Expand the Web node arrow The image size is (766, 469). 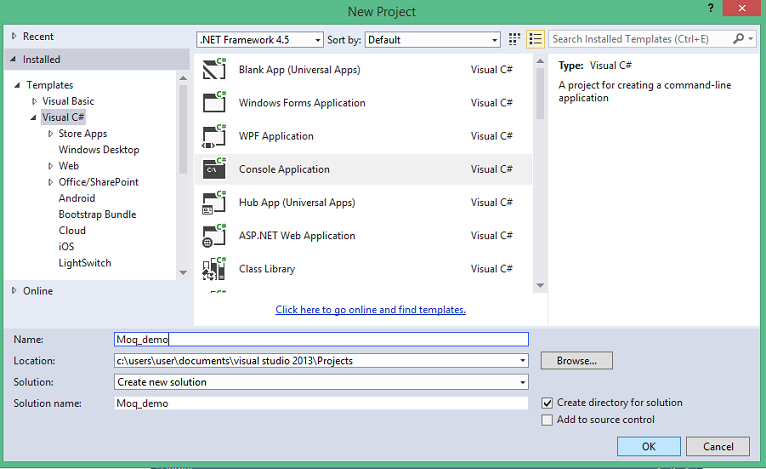point(50,166)
